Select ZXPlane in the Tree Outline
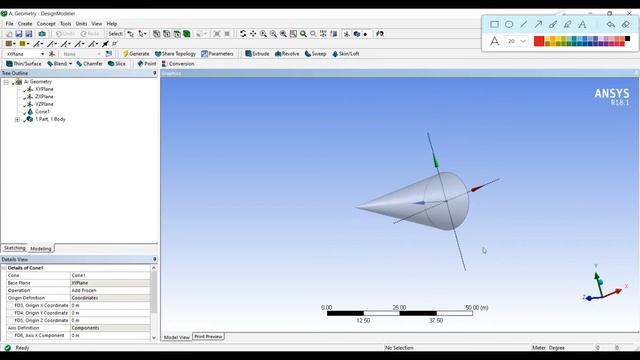Viewport: 640px width, 360px height. (44, 97)
